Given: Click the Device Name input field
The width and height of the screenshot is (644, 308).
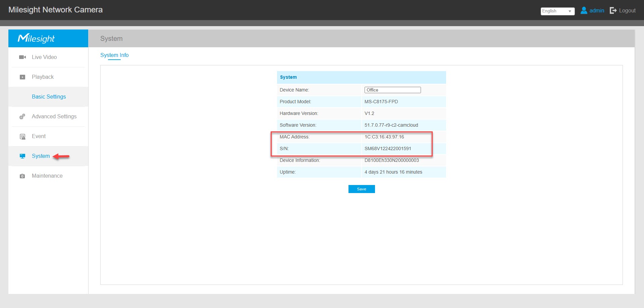Looking at the screenshot, I should (392, 90).
